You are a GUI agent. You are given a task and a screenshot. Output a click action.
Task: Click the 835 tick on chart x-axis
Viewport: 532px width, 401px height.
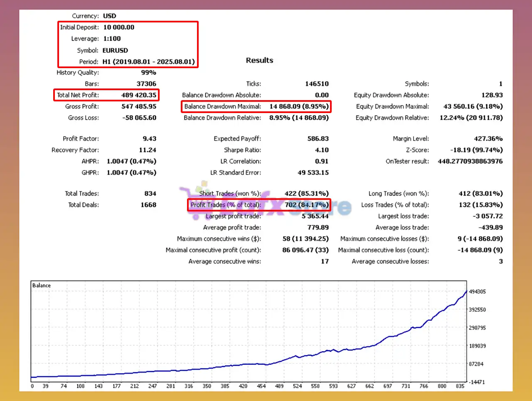pyautogui.click(x=460, y=386)
